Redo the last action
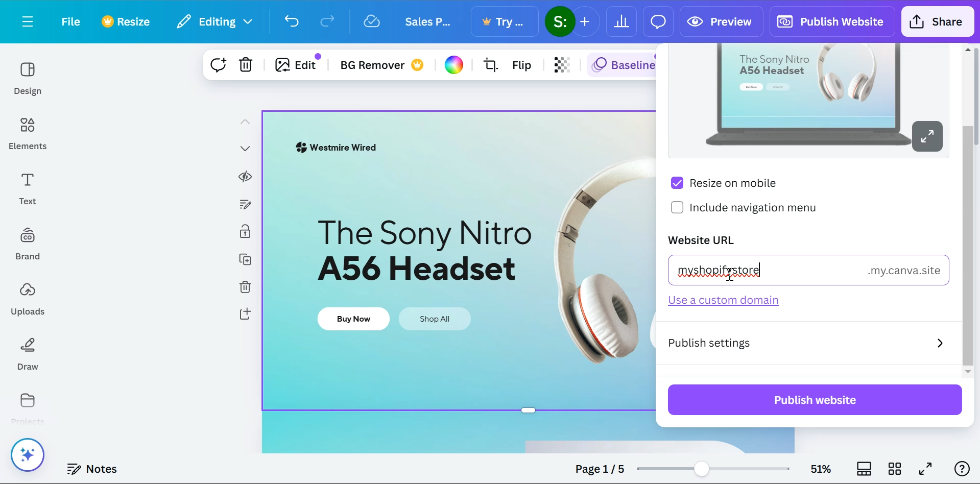The width and height of the screenshot is (980, 484). click(x=327, y=21)
